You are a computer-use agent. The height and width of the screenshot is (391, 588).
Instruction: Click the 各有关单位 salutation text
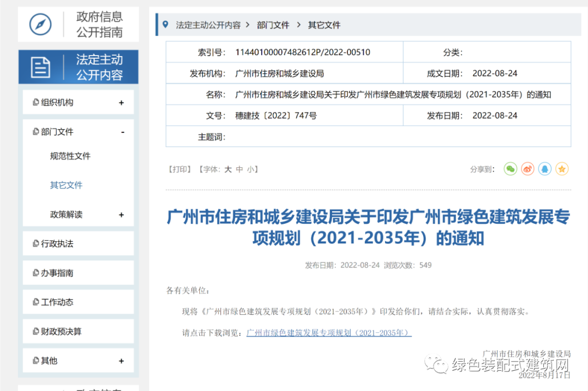(x=188, y=290)
